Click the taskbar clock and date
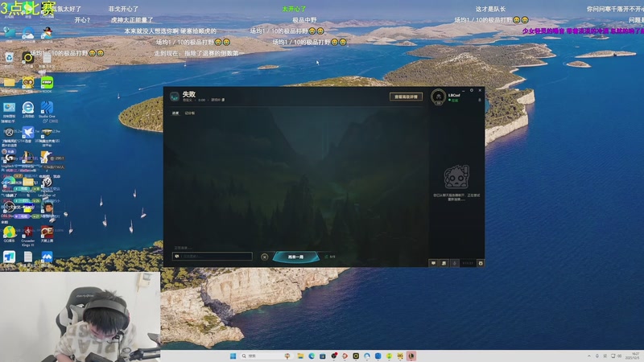Screen dimensions: 644x362 (x=634, y=356)
